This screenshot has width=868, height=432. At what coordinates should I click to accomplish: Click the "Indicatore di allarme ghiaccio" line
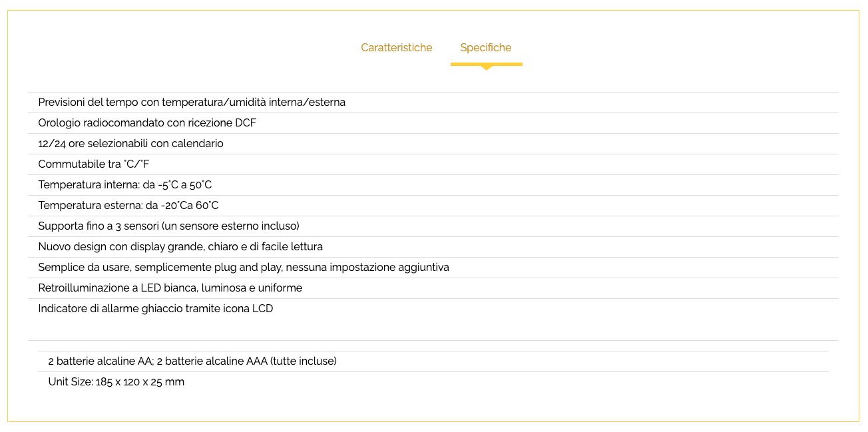point(155,309)
